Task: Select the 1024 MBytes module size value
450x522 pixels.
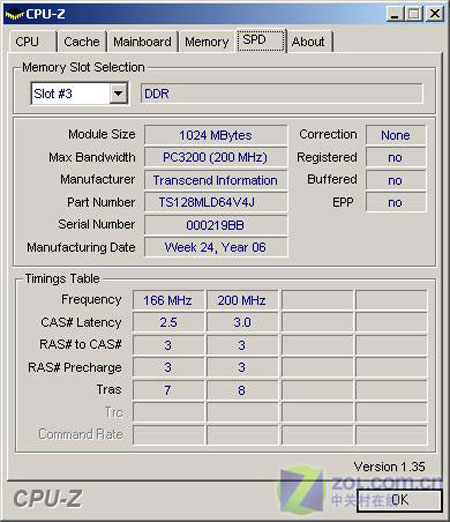Action: click(x=216, y=135)
